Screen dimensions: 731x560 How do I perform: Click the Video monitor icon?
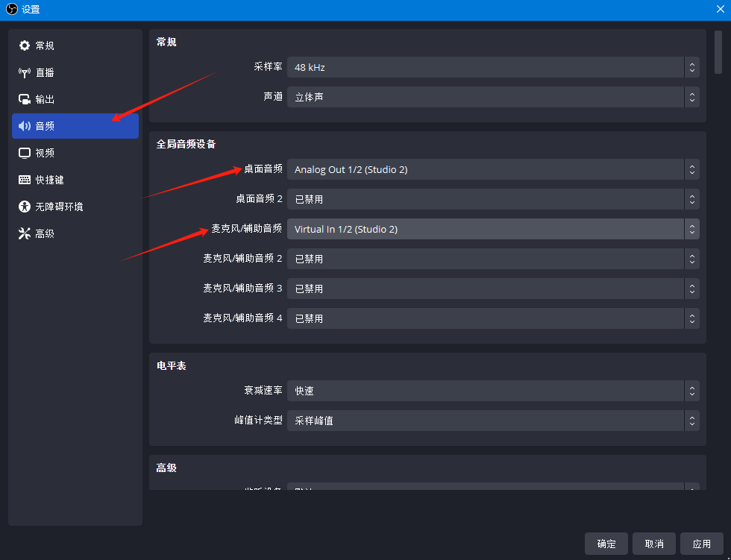point(25,153)
